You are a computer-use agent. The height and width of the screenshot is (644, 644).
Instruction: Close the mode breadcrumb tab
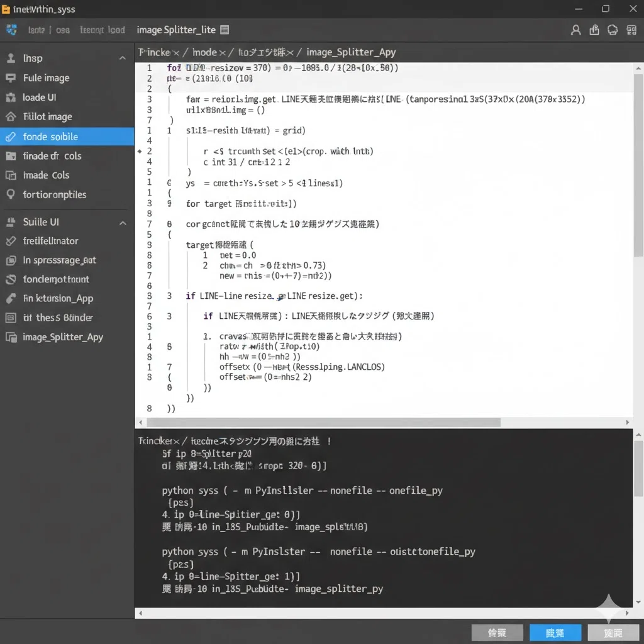222,53
